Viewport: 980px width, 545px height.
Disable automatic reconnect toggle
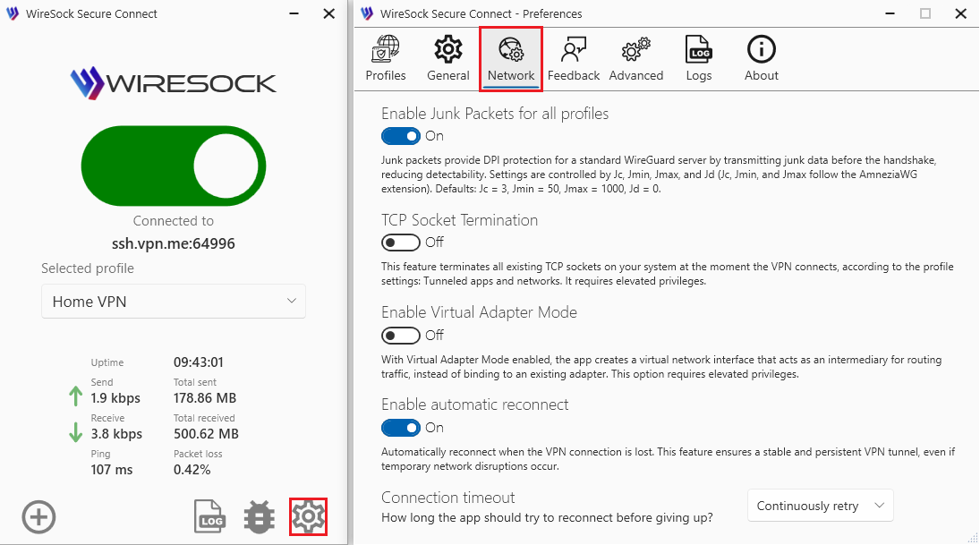pyautogui.click(x=401, y=428)
